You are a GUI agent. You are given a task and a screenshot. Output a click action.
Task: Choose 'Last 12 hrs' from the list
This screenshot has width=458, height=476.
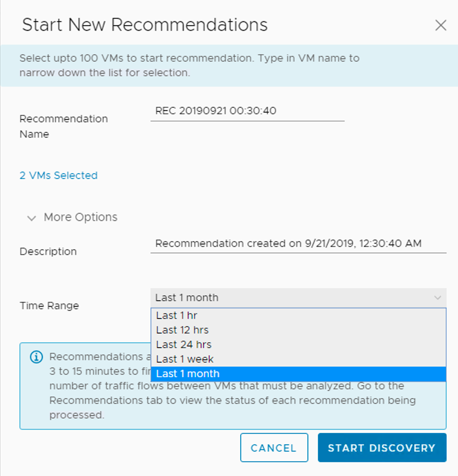pyautogui.click(x=182, y=330)
